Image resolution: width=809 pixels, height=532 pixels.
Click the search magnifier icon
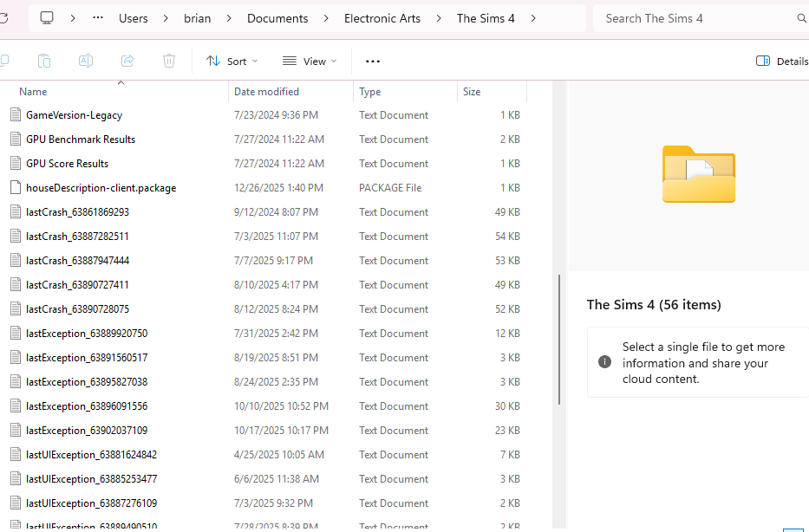click(801, 18)
